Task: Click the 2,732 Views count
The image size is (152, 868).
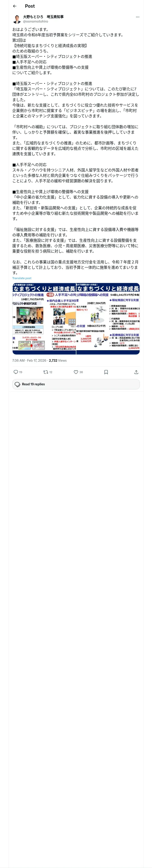Action: pos(58,360)
